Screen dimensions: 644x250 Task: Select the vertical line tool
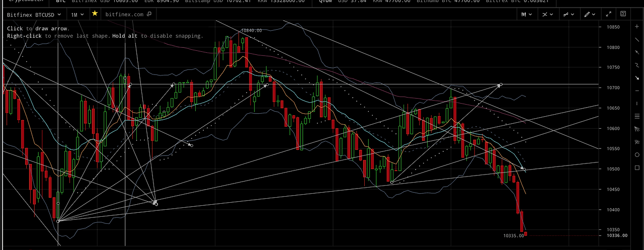(x=637, y=104)
